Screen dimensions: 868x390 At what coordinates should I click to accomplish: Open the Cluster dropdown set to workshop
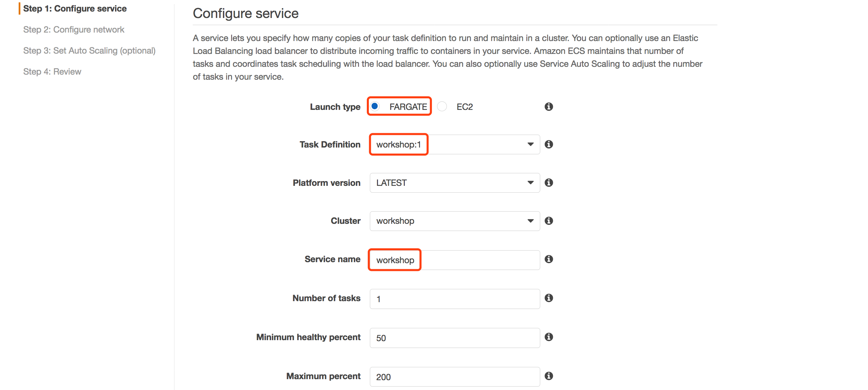(455, 221)
